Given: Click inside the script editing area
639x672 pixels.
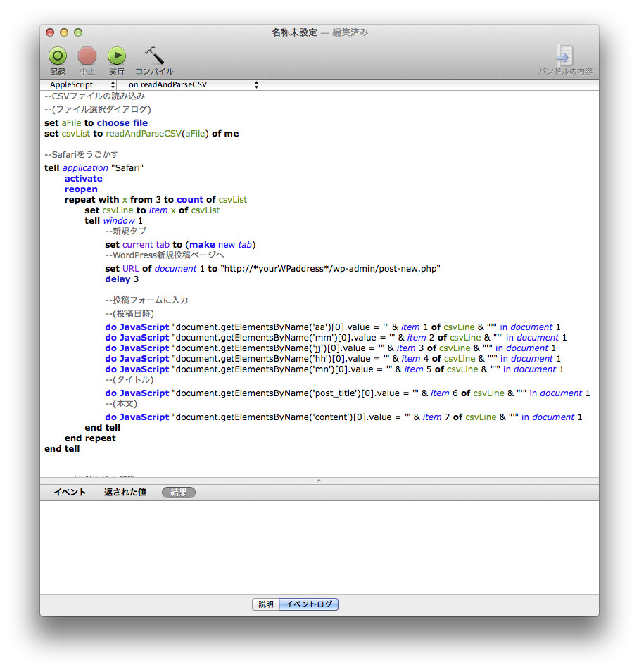Looking at the screenshot, I should coord(317,281).
